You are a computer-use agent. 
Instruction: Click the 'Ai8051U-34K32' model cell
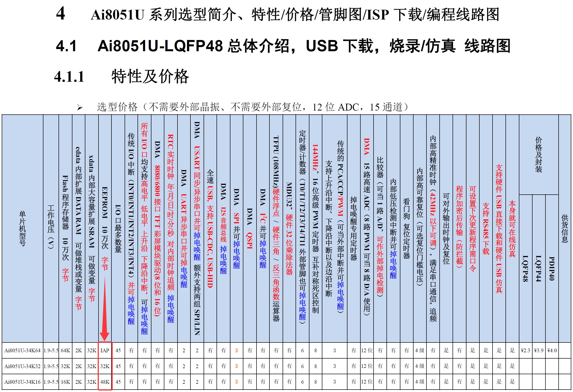(22, 366)
